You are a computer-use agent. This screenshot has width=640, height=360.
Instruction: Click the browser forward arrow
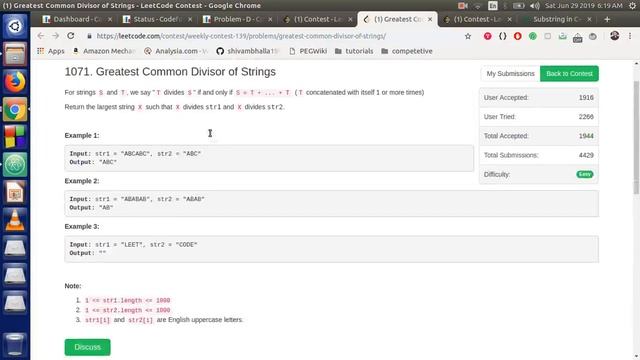point(56,36)
